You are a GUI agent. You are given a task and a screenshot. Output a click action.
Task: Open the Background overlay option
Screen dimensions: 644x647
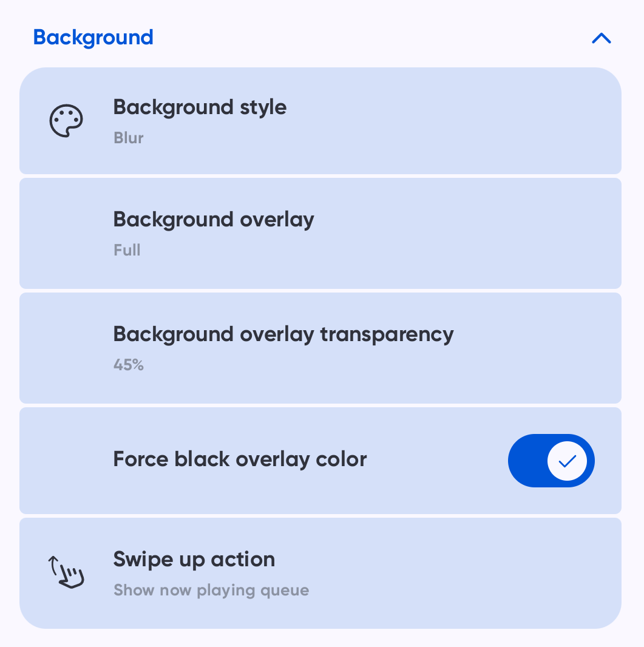click(214, 219)
